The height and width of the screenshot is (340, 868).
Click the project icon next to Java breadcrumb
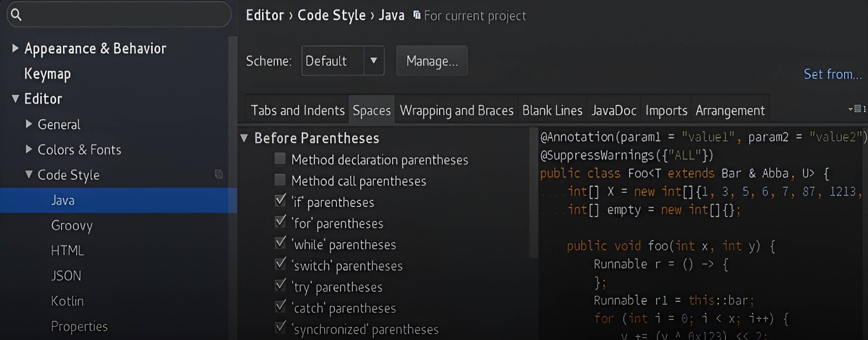click(x=417, y=15)
